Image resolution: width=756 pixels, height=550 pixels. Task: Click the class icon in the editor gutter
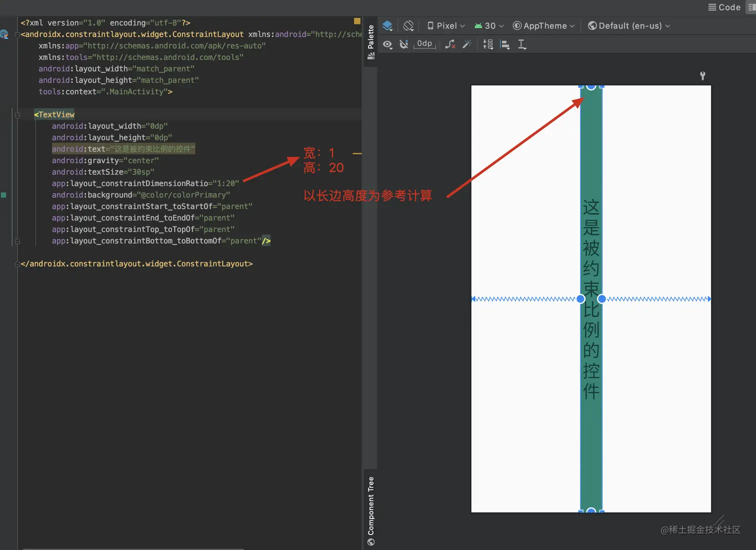pyautogui.click(x=4, y=34)
